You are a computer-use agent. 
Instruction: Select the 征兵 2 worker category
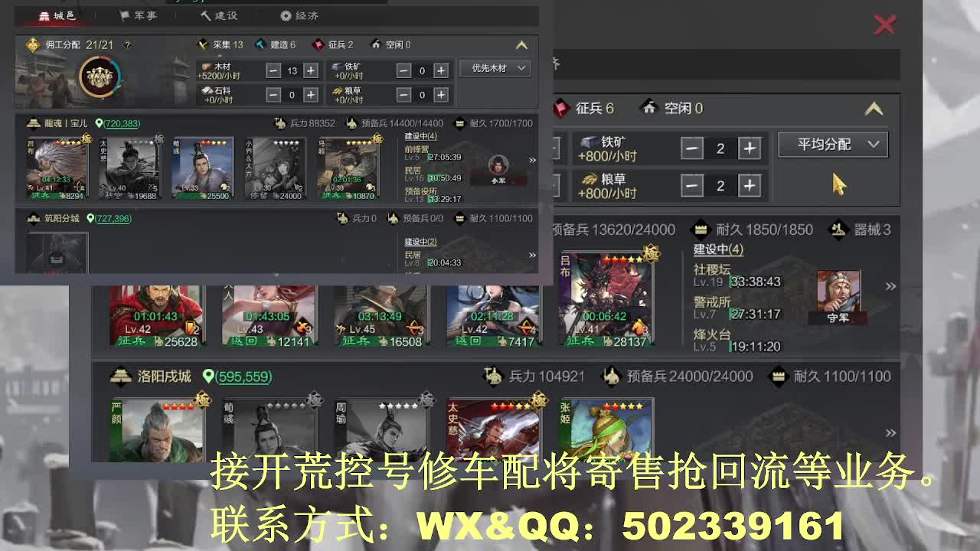pyautogui.click(x=333, y=45)
